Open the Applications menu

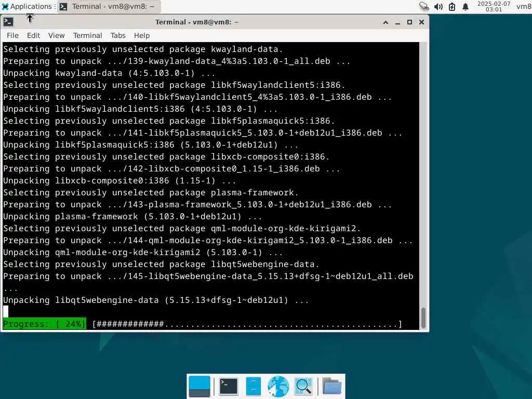pos(28,6)
